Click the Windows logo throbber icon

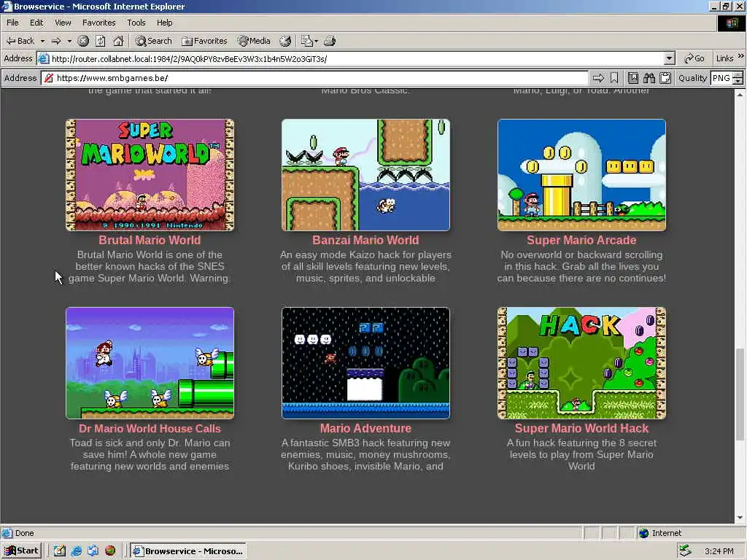pos(732,23)
